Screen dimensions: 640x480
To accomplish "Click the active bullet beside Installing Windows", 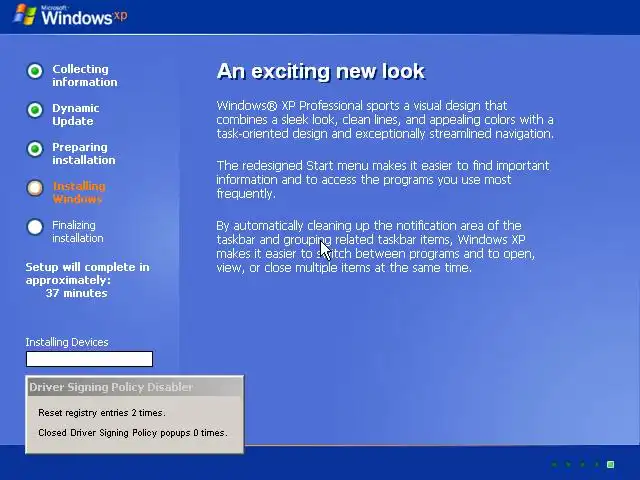I will (35, 188).
